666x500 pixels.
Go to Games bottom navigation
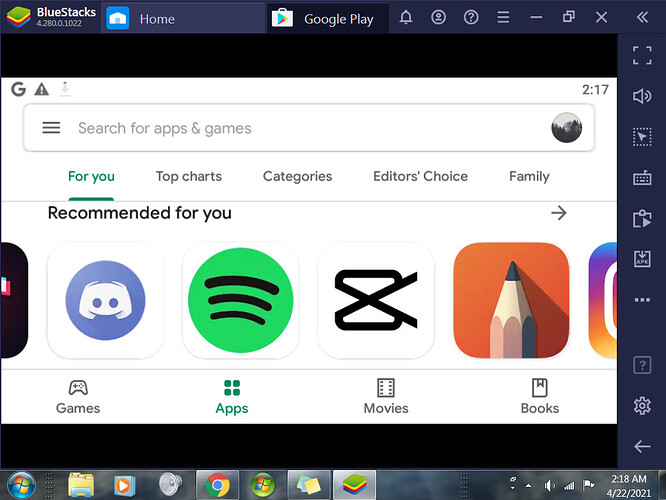78,397
